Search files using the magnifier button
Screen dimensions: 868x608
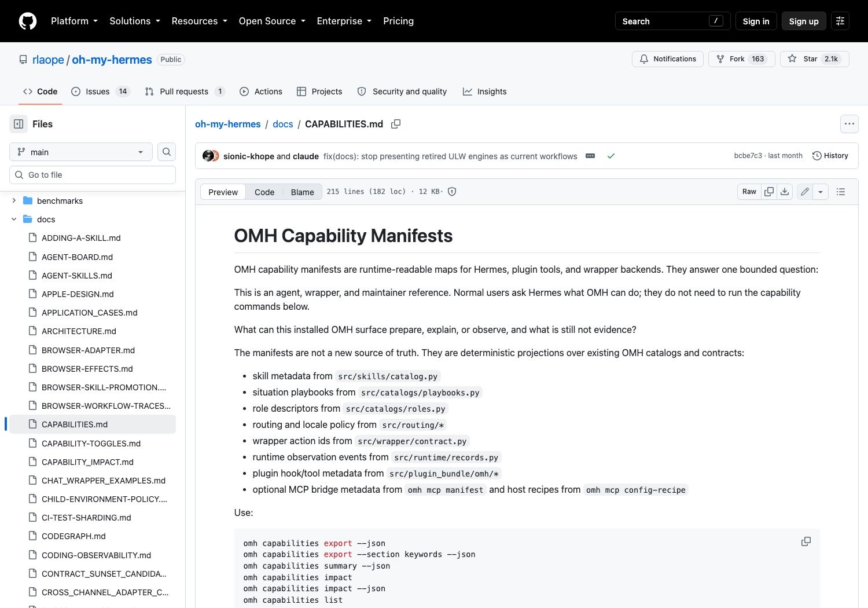[167, 152]
